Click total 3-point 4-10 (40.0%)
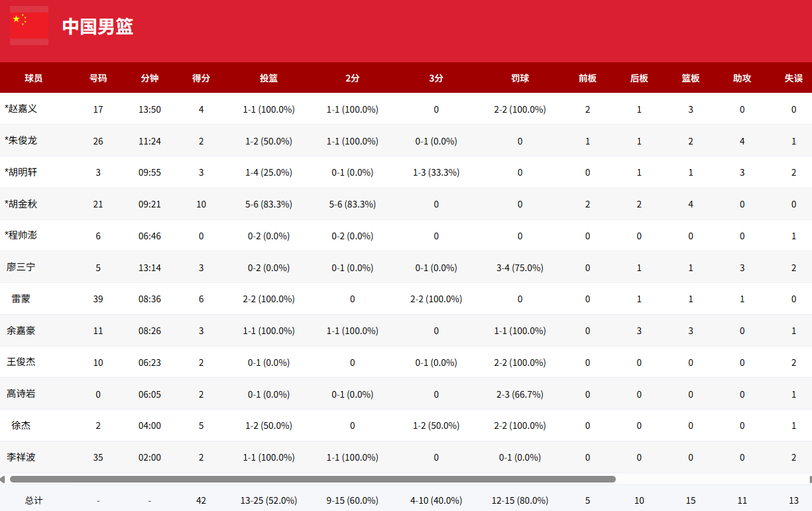 [x=436, y=500]
